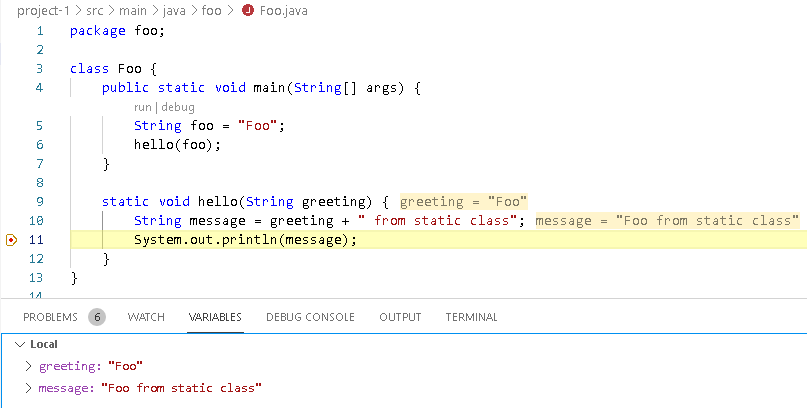This screenshot has width=807, height=408.
Task: Click the run code lens link
Action: point(143,108)
